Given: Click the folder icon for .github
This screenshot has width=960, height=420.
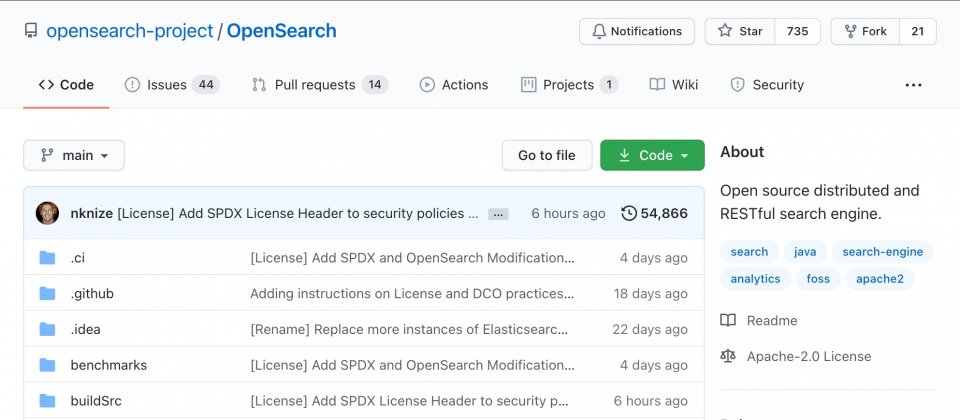Looking at the screenshot, I should [x=47, y=294].
